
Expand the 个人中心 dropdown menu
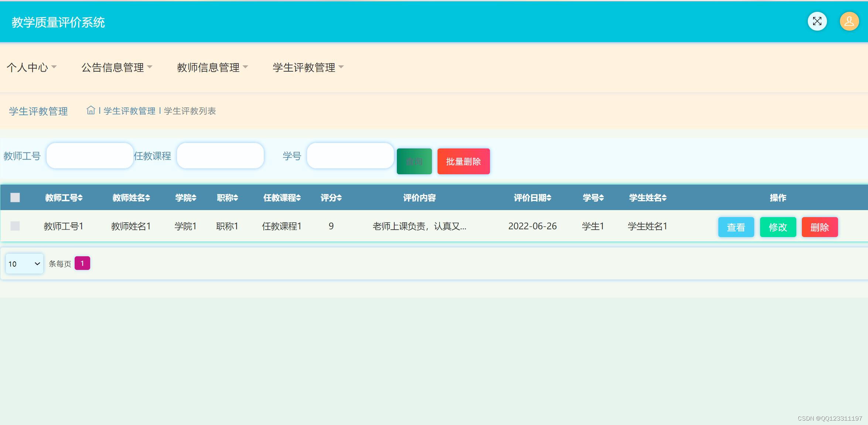(31, 67)
